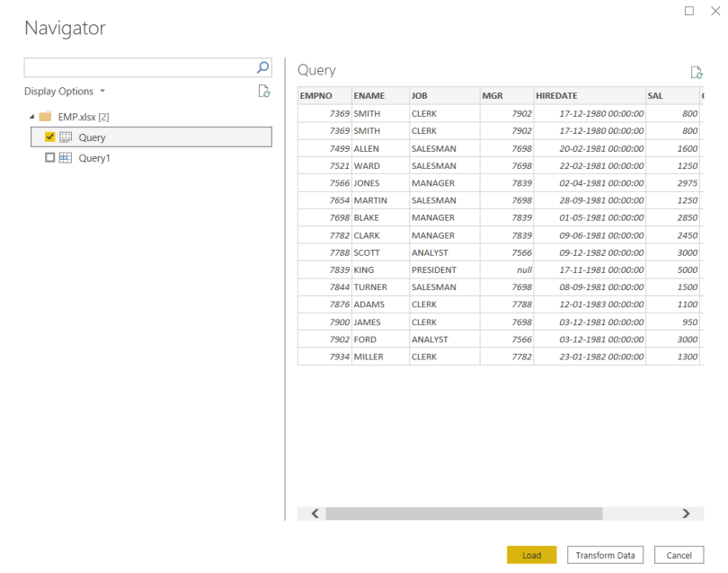The height and width of the screenshot is (573, 728).
Task: Close the Navigator dialog
Action: click(715, 11)
